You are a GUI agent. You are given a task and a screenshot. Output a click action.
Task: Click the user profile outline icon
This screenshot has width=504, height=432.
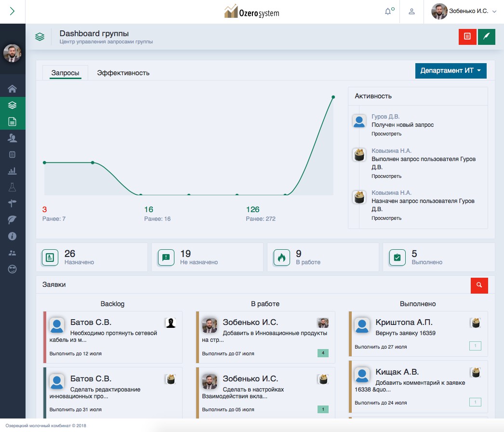(411, 12)
